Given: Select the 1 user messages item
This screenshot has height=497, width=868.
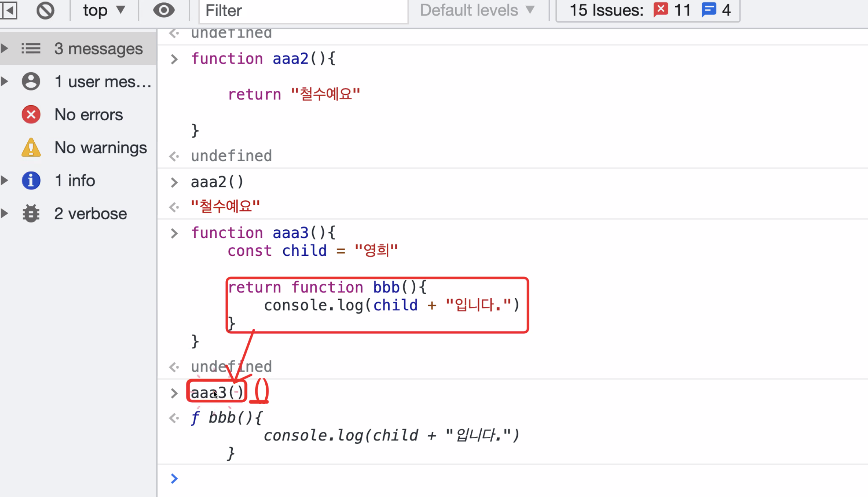Looking at the screenshot, I should point(102,81).
